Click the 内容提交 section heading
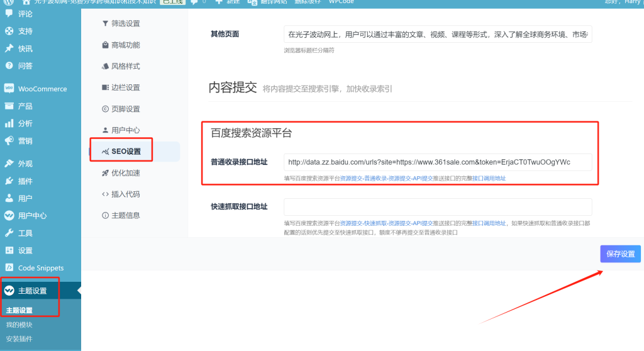 click(233, 87)
